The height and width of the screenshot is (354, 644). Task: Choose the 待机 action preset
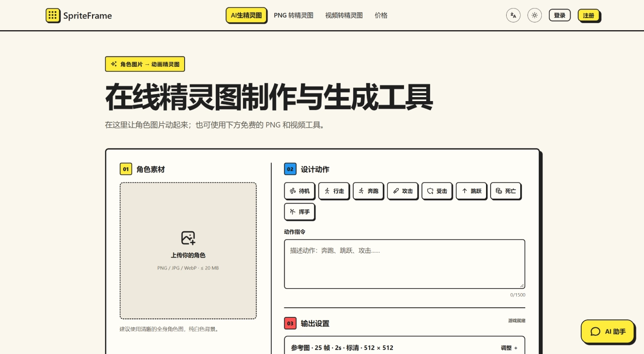[x=299, y=191]
